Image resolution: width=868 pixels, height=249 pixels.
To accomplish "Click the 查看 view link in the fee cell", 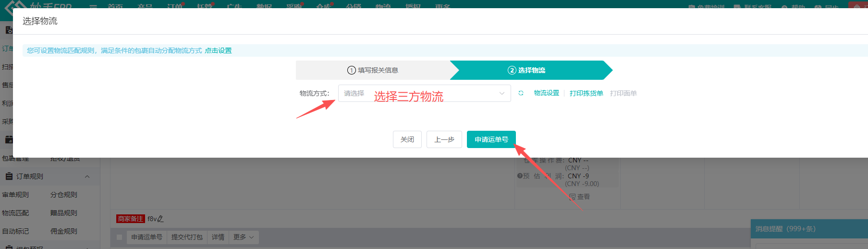I will (579, 197).
